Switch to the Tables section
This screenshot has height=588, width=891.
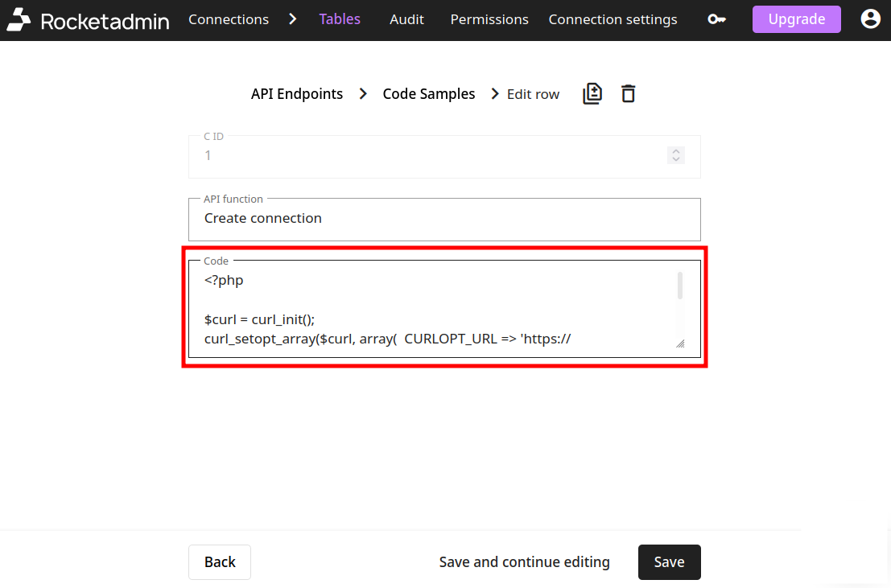(x=339, y=19)
